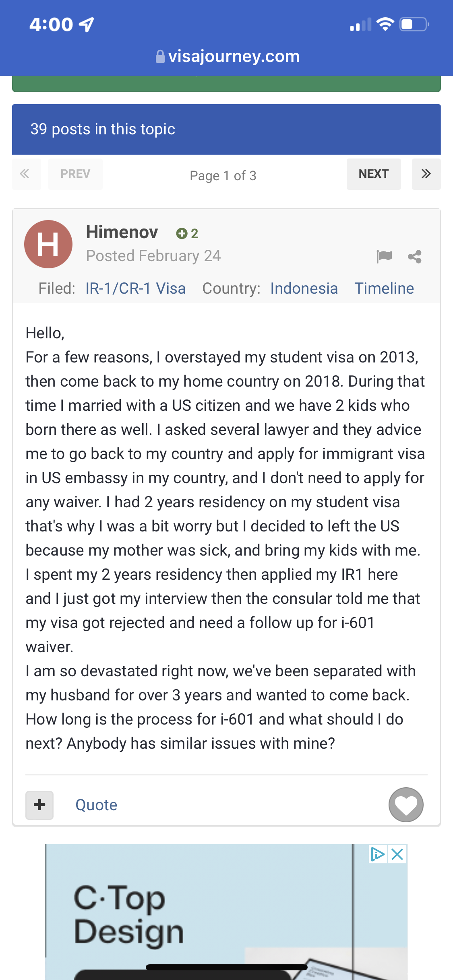
Task: Open AdChoices info triangle icon
Action: 378,854
